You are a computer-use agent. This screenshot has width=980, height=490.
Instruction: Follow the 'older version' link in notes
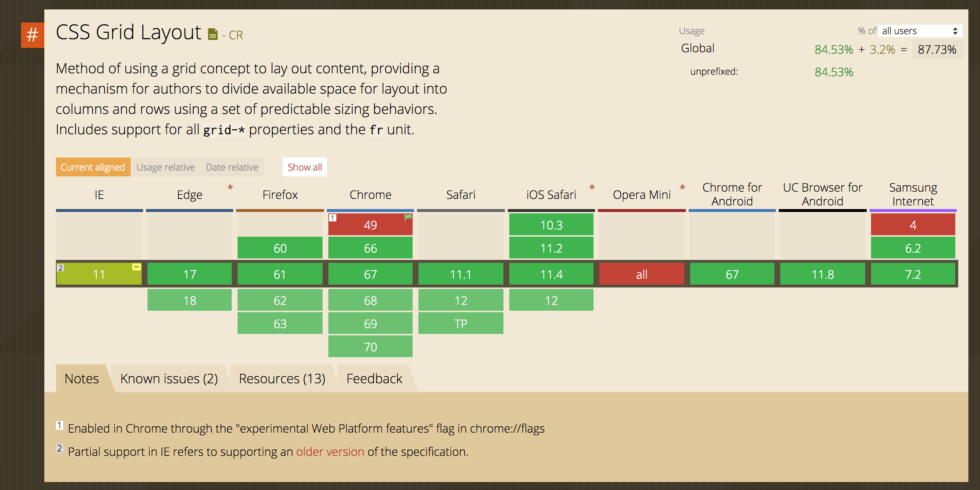click(330, 452)
